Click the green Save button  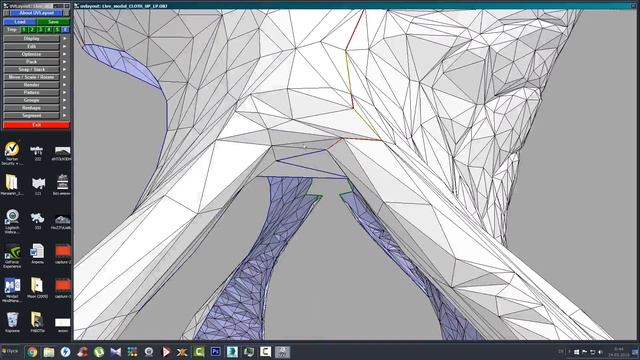pyautogui.click(x=53, y=22)
